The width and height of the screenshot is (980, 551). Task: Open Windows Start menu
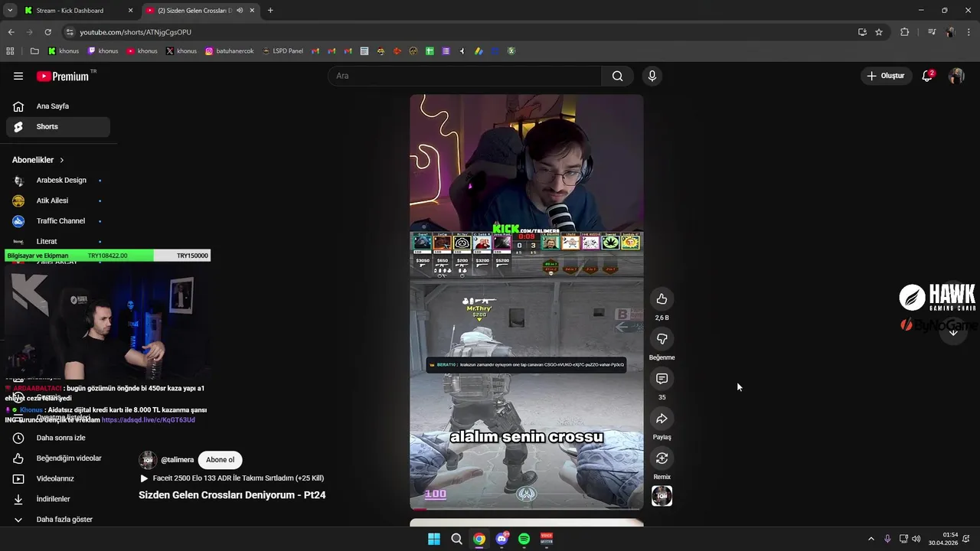pos(433,539)
